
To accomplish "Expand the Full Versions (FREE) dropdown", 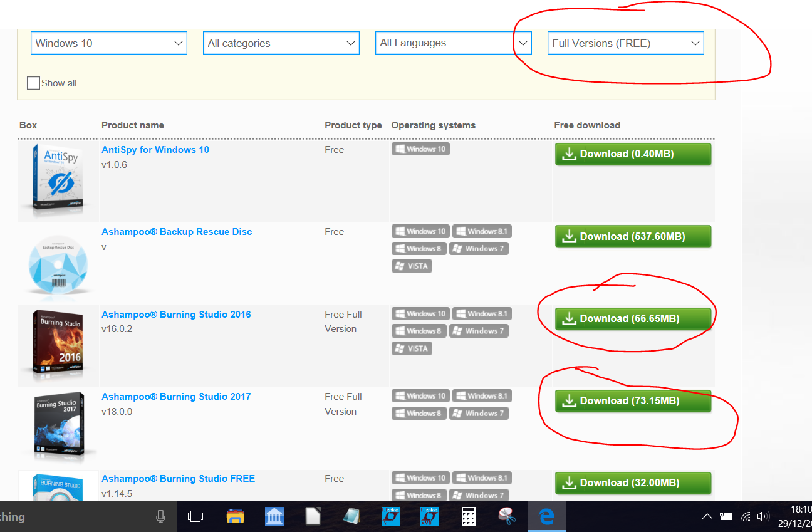I will click(626, 43).
